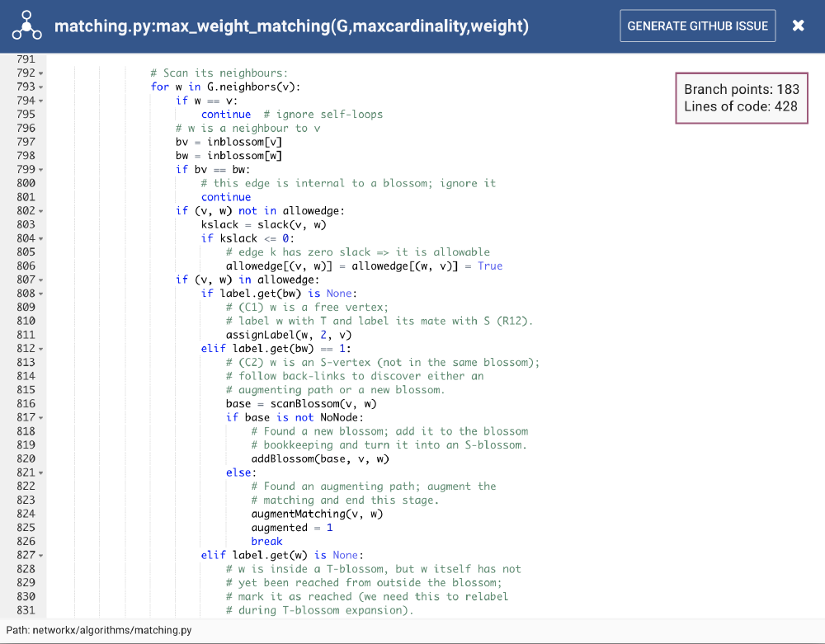Click the comment '# Scan its neighbours:'
Viewport: 825px width, 644px height.
pyautogui.click(x=219, y=73)
